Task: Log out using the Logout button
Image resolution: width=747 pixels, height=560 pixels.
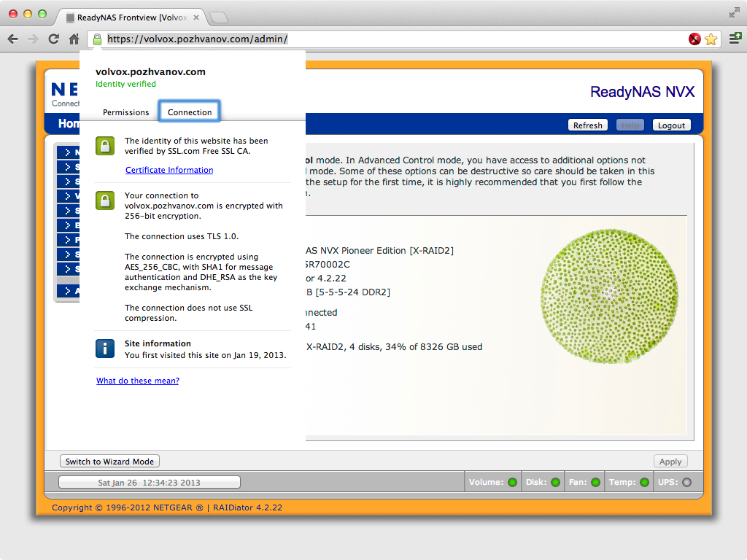Action: [x=671, y=125]
